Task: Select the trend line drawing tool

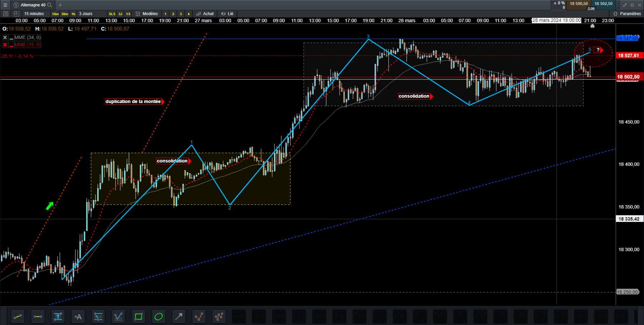Action: 18,316
